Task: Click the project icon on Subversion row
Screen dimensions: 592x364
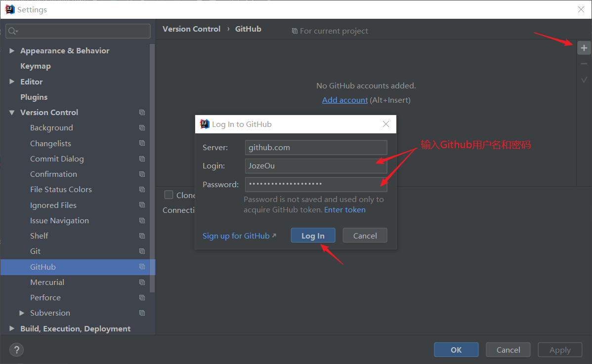Action: point(142,313)
